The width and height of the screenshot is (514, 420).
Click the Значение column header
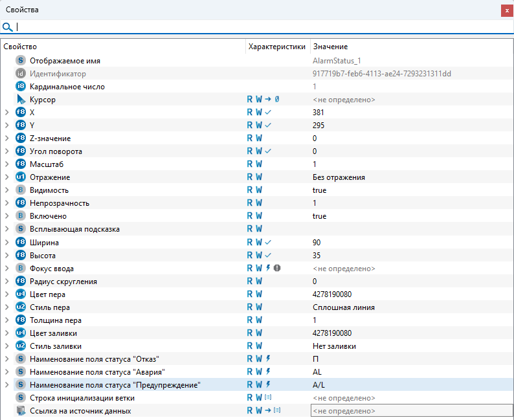(x=330, y=47)
